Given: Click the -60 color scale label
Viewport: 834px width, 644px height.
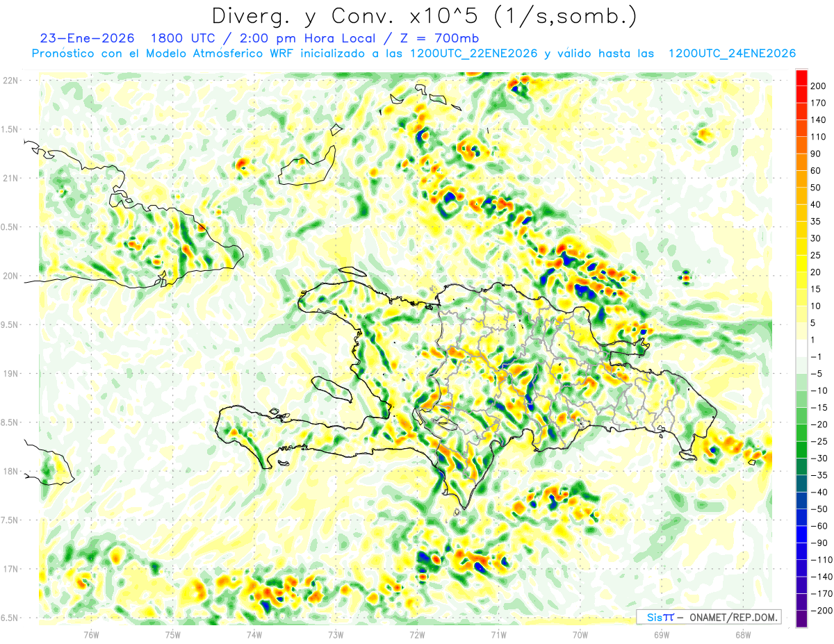Looking at the screenshot, I should tap(818, 526).
